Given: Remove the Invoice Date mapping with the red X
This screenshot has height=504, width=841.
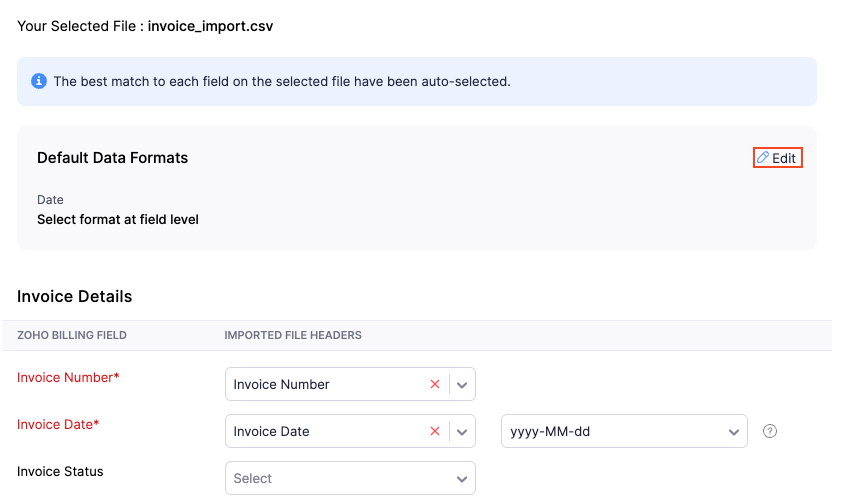Looking at the screenshot, I should [x=434, y=431].
